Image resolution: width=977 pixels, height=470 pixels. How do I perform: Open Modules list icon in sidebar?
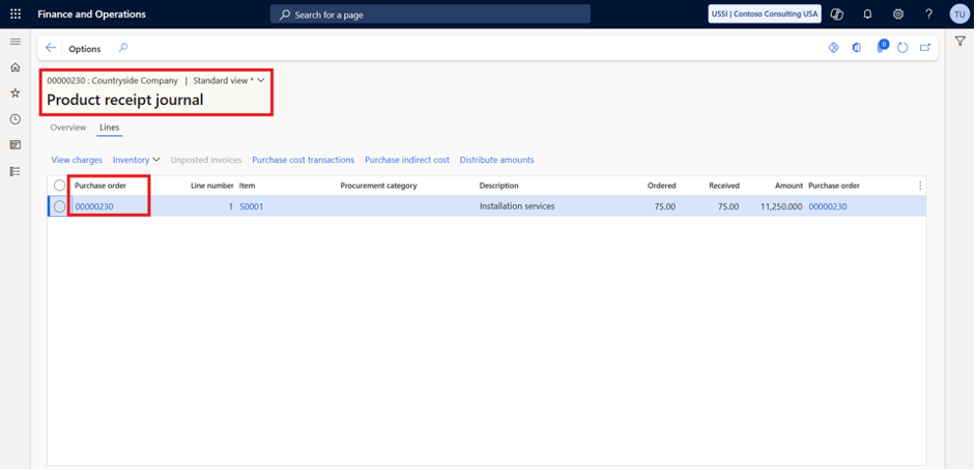pos(16,171)
